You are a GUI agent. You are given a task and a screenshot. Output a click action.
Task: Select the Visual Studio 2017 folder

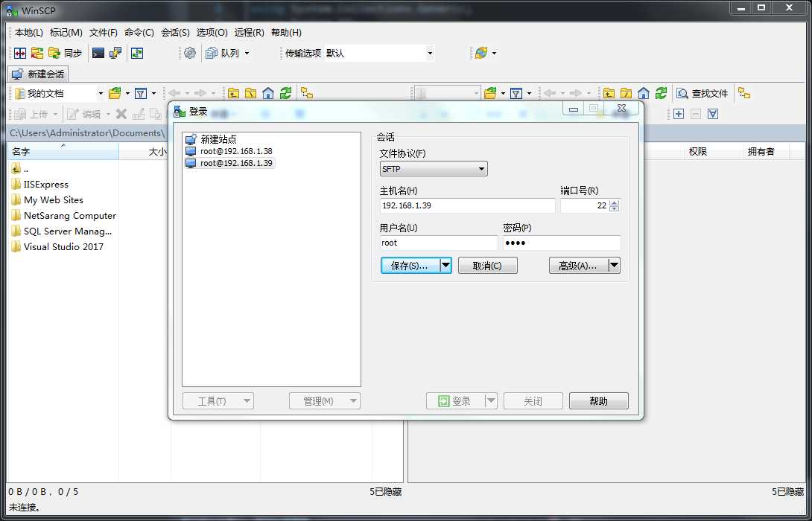[x=57, y=247]
